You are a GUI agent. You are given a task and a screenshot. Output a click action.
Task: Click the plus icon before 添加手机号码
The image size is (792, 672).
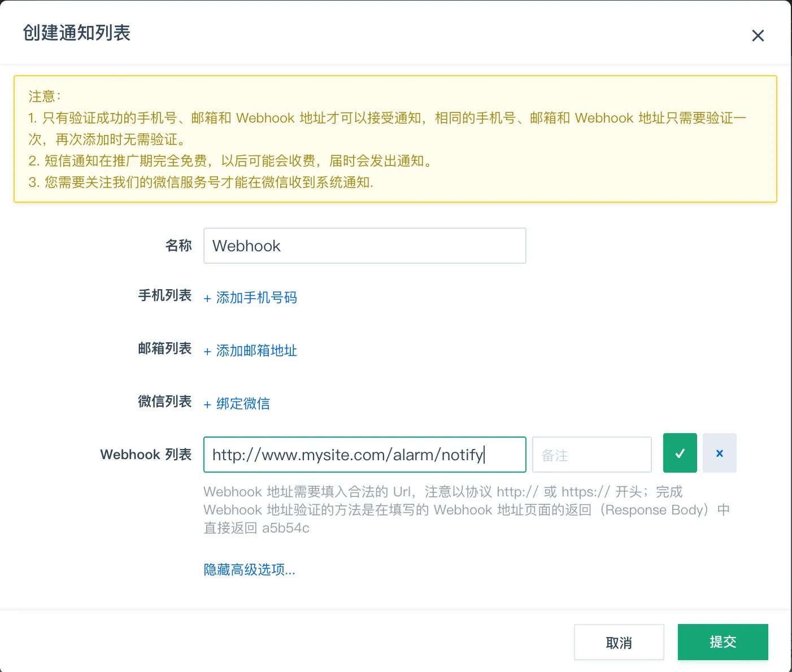click(207, 299)
